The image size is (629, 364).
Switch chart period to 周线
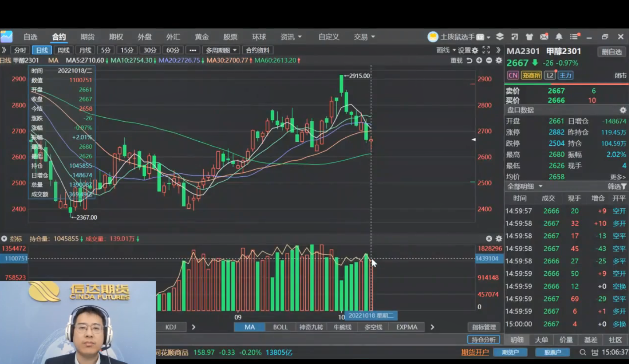64,50
